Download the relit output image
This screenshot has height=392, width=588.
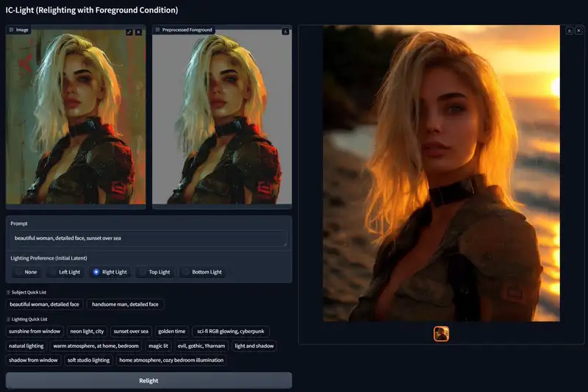click(569, 31)
